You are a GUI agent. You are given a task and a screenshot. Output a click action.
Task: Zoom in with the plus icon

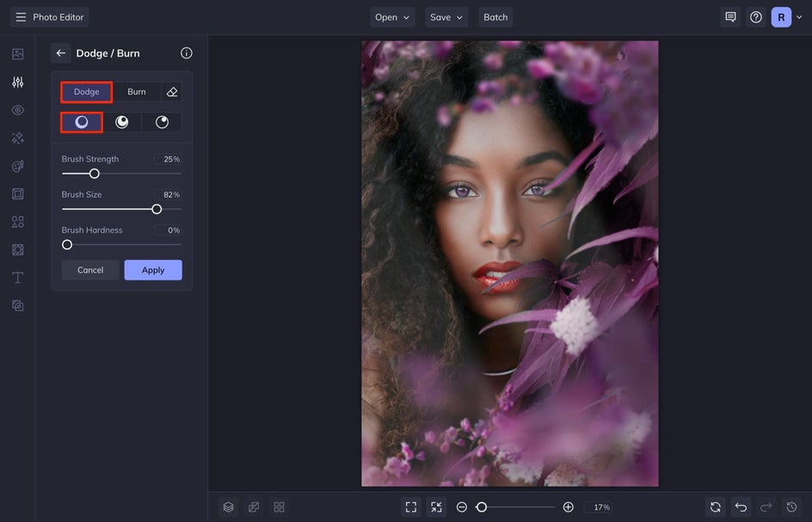coord(568,507)
